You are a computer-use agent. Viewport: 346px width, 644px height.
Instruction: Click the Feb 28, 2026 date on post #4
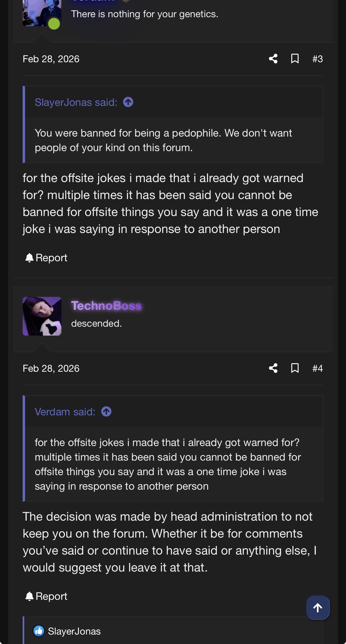[51, 368]
